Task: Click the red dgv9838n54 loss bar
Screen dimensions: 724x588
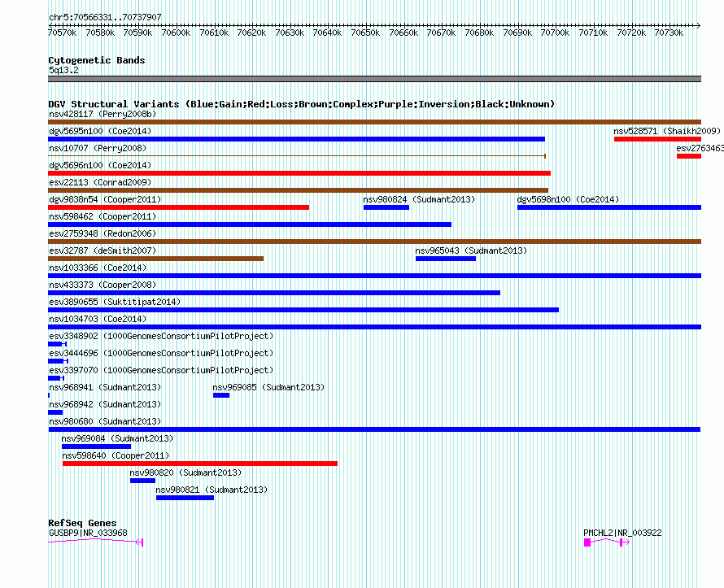Action: 179,207
